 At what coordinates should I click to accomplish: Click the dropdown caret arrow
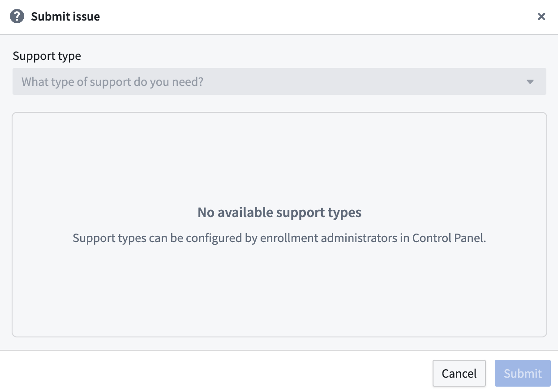530,82
